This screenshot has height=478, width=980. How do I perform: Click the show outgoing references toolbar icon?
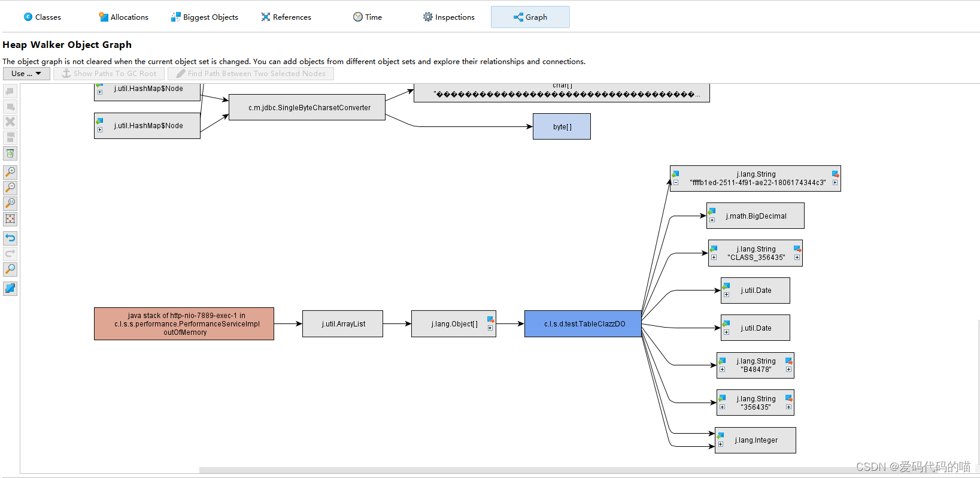point(10,107)
